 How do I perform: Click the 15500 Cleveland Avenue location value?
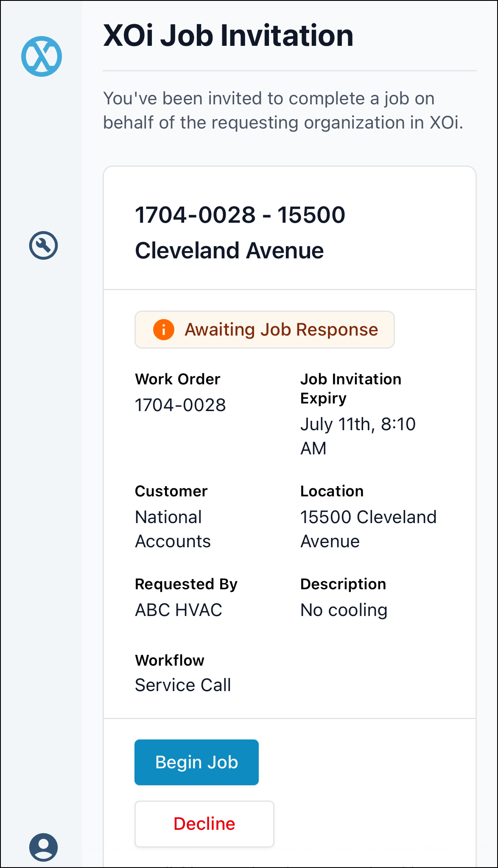tap(368, 529)
